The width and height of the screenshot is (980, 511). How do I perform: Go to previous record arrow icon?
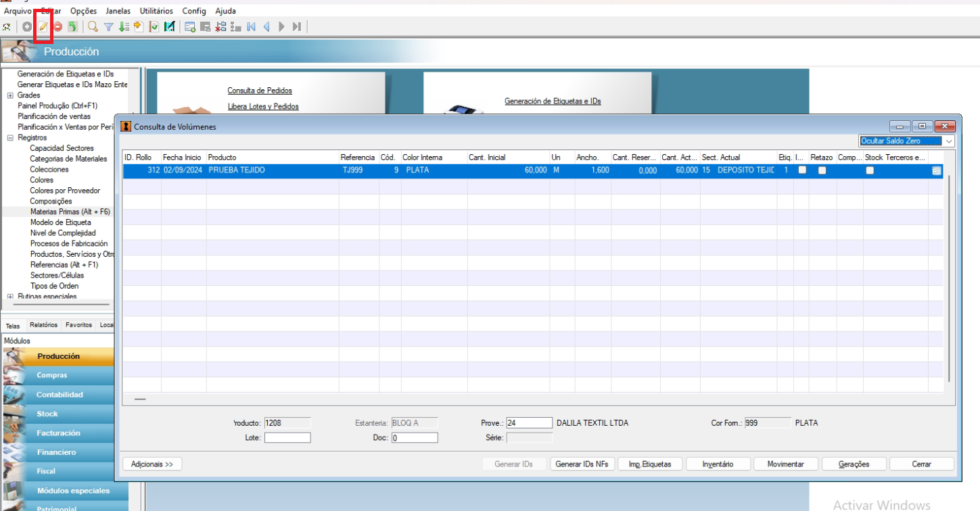point(266,27)
